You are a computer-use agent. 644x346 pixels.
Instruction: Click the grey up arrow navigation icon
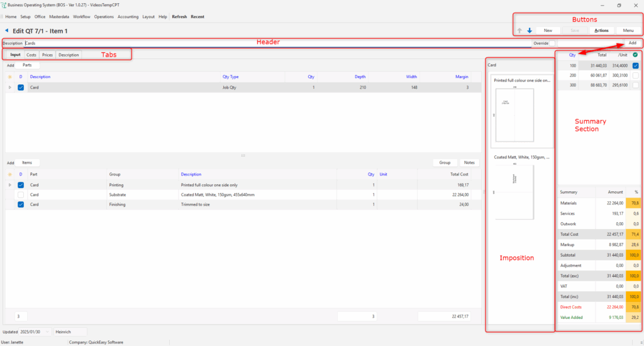519,30
